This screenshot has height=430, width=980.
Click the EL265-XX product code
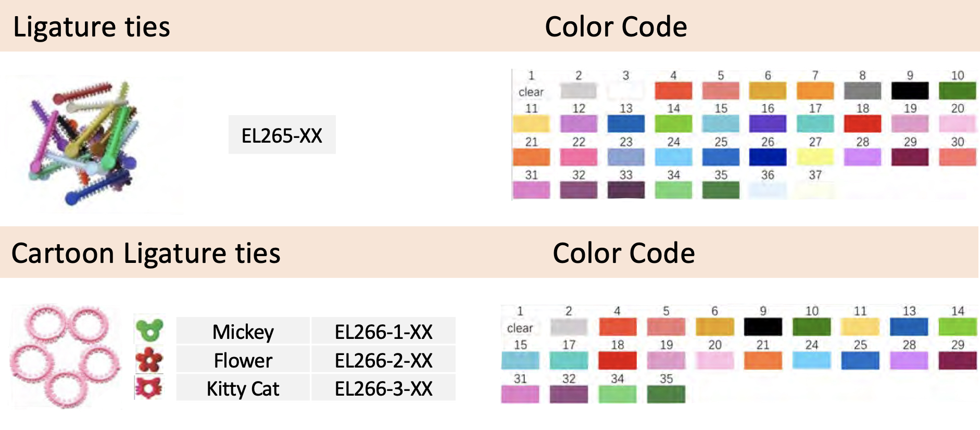pos(282,135)
